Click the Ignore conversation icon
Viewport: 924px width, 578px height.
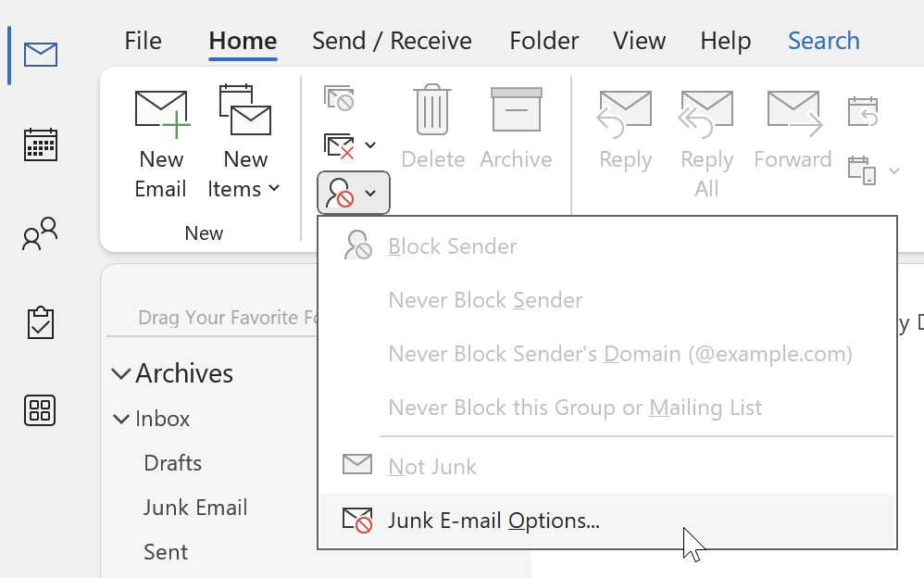click(x=340, y=96)
